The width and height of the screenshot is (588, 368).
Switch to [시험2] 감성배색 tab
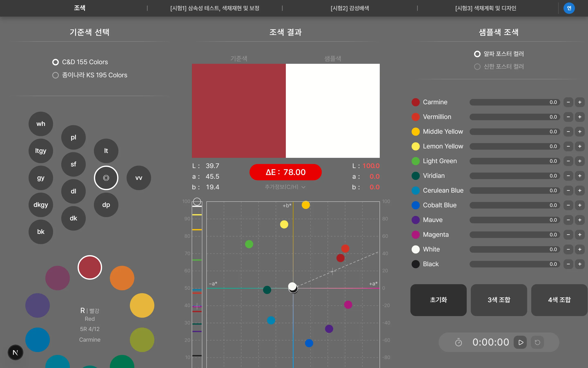pyautogui.click(x=350, y=8)
